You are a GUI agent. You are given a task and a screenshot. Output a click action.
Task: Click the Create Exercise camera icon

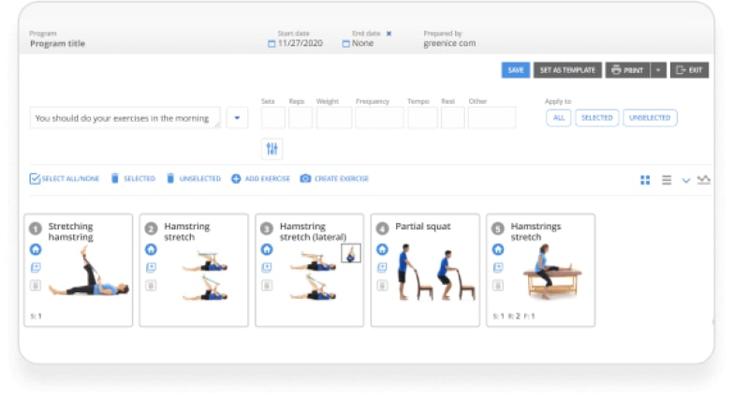coord(306,179)
